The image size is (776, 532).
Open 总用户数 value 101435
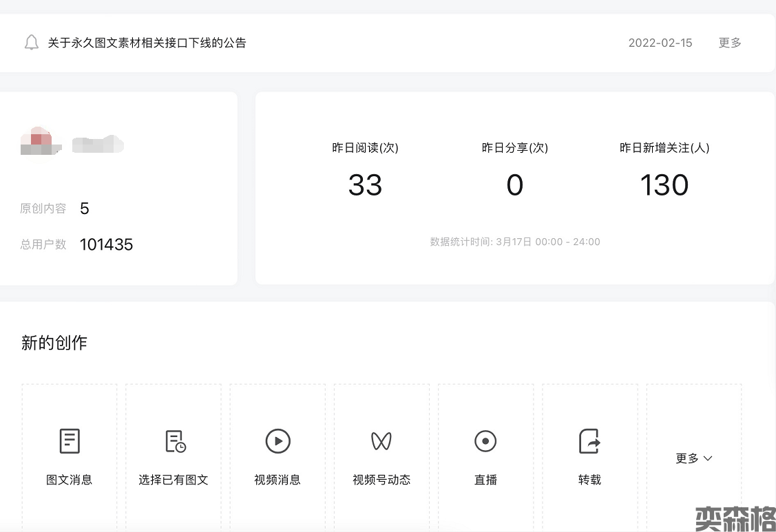pos(106,244)
